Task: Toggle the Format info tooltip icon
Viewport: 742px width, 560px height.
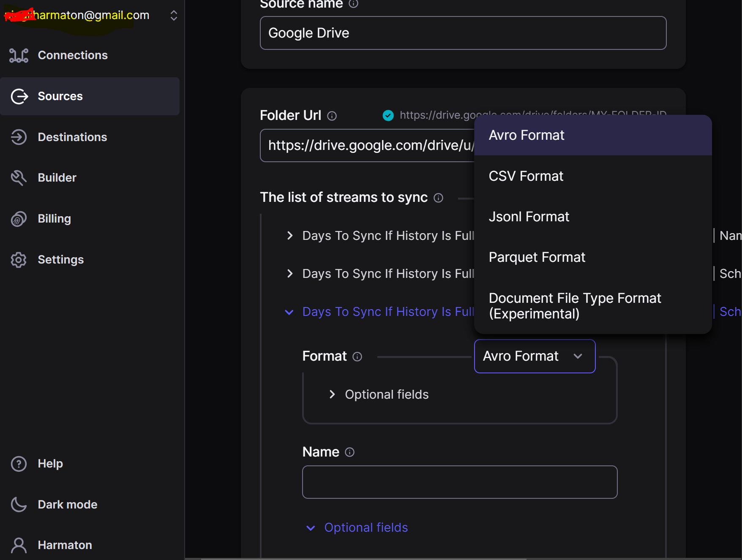Action: [357, 356]
